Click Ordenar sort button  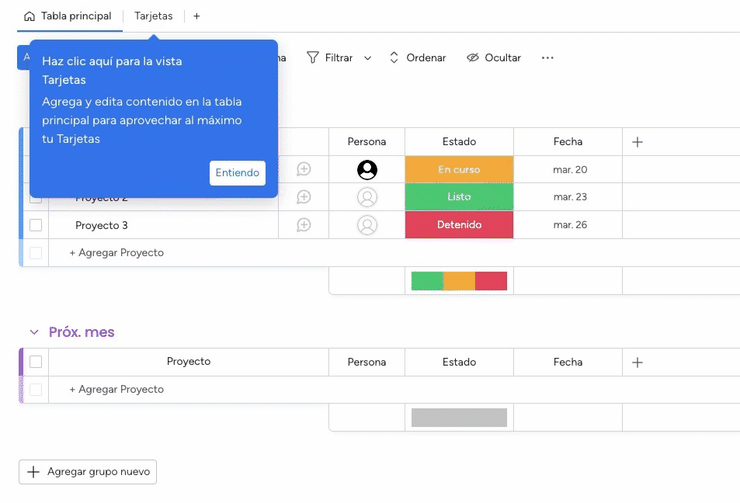417,58
